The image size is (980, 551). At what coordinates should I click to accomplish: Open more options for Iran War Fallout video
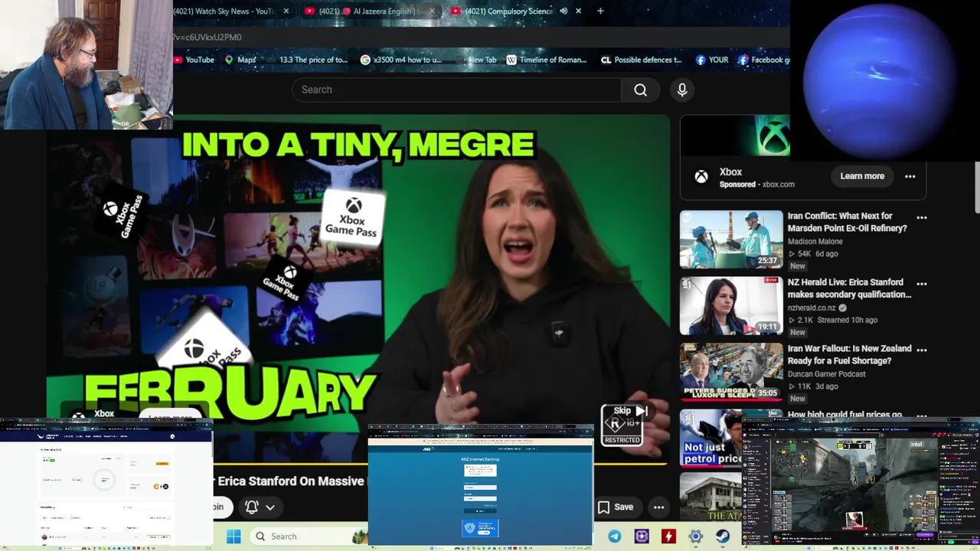[922, 350]
